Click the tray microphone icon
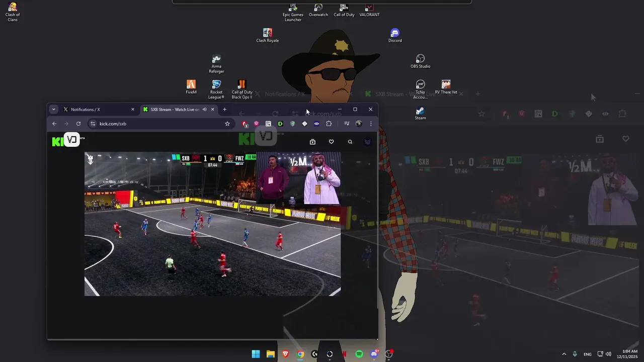Screen dimensions: 644x362 coord(575,354)
